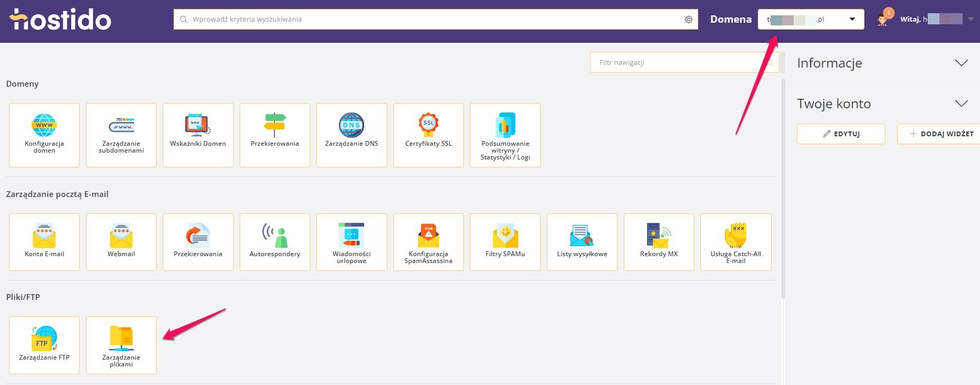Screen dimensions: 980x385
Task: Click the search settings gear icon
Action: tap(689, 20)
